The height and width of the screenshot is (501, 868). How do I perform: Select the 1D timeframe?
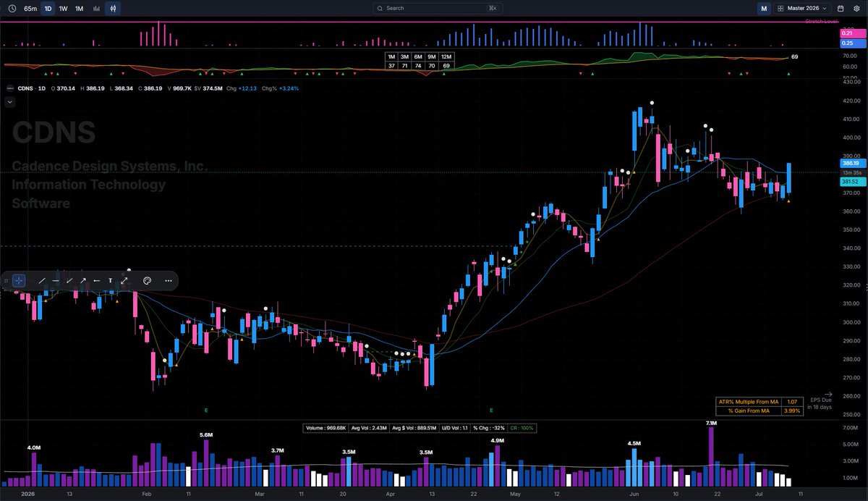coord(48,9)
